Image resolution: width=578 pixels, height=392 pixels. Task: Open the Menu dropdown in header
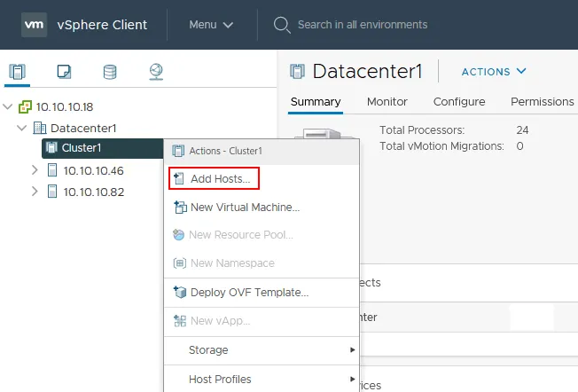click(x=211, y=24)
